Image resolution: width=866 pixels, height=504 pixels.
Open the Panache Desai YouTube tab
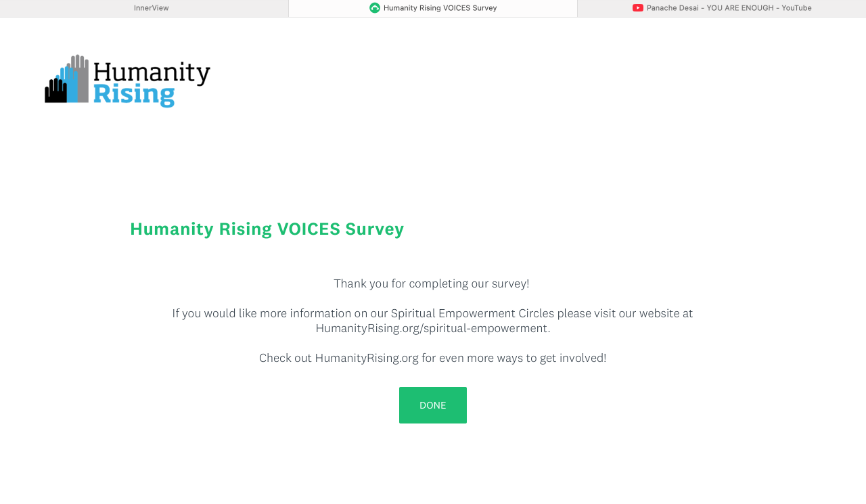pyautogui.click(x=729, y=8)
